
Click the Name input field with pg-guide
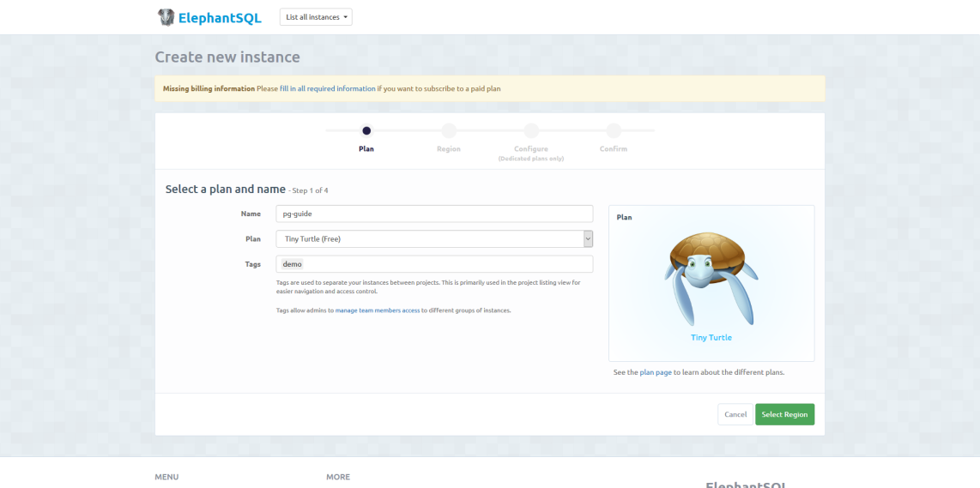click(434, 214)
